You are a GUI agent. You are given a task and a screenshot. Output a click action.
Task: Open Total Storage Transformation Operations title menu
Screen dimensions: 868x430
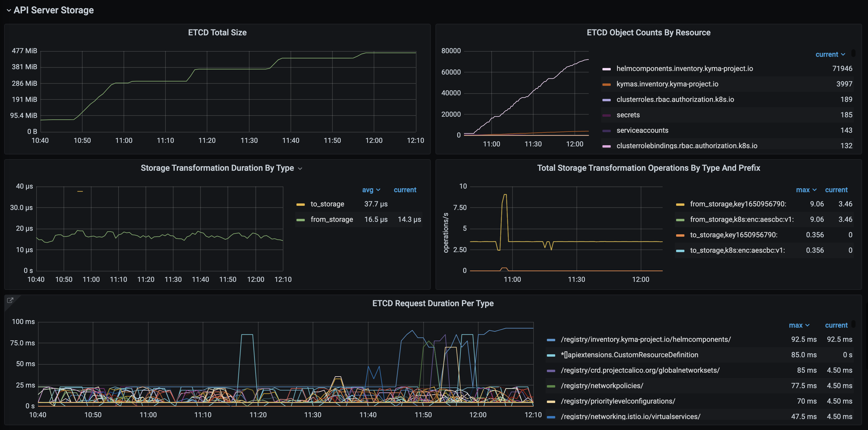tap(648, 168)
